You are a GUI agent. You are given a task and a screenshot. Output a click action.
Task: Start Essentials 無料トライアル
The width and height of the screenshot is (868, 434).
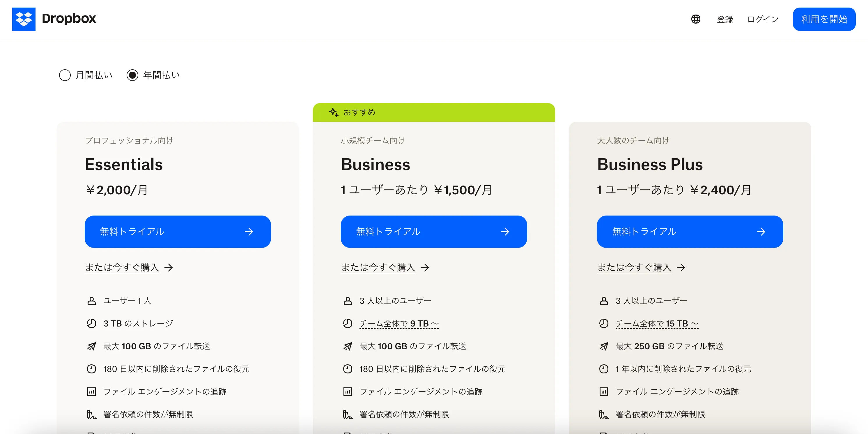[178, 232]
